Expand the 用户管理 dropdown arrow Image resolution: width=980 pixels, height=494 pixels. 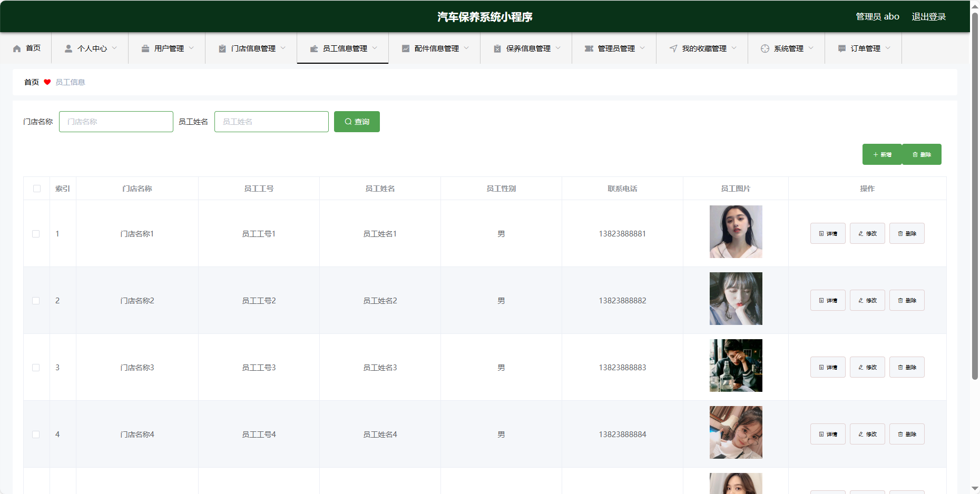(x=191, y=48)
